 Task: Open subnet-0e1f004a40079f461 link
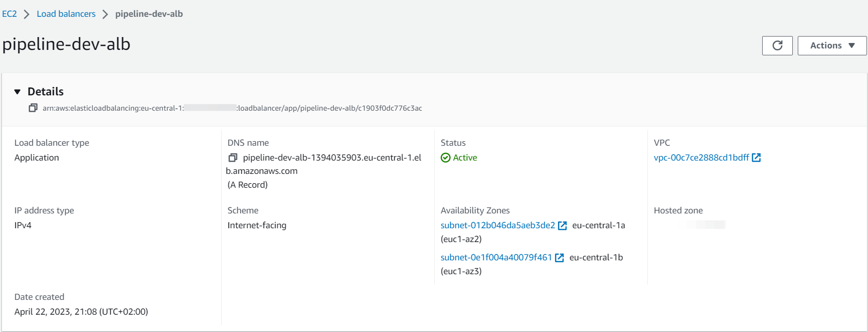[x=496, y=257]
